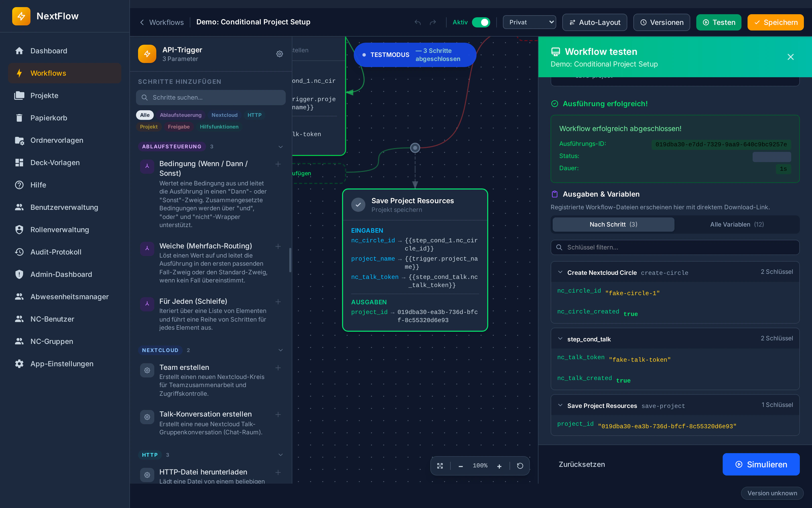Open App-Einstellungen gear icon
Image resolution: width=812 pixels, height=508 pixels.
(x=19, y=364)
